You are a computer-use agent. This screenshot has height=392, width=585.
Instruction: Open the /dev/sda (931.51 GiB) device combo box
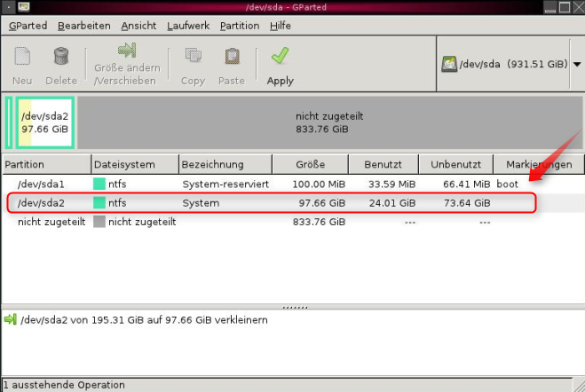510,64
